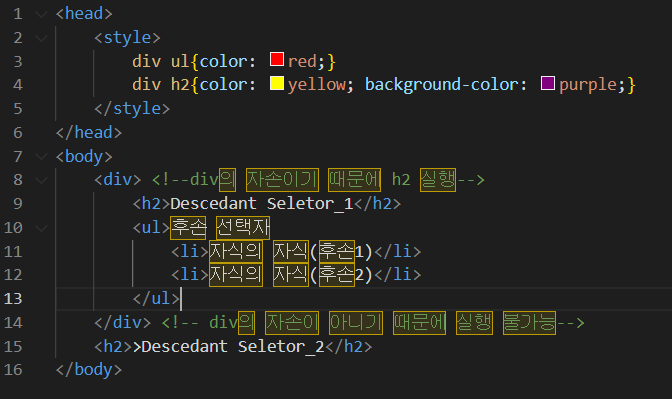The image size is (672, 399).
Task: Click the closing div tag on line 14
Action: click(123, 322)
